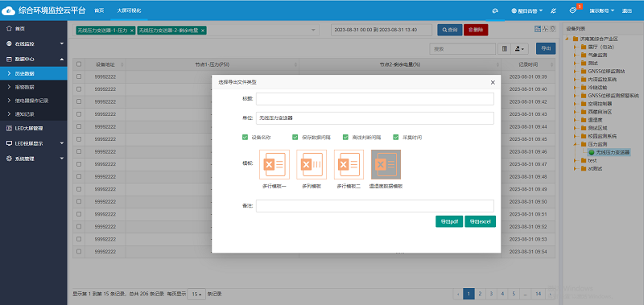This screenshot has height=305, width=644.
Task: Sort by 记录时间 column sort icon
Action: point(551,65)
